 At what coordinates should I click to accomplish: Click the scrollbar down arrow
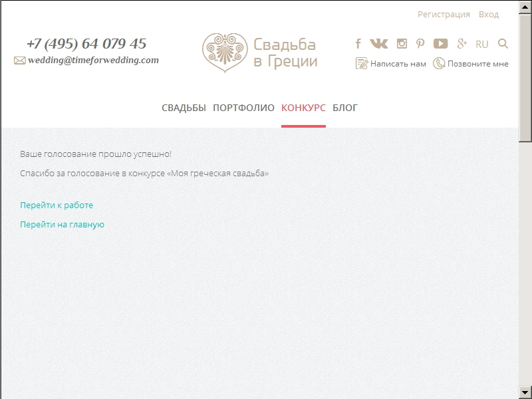point(525,392)
